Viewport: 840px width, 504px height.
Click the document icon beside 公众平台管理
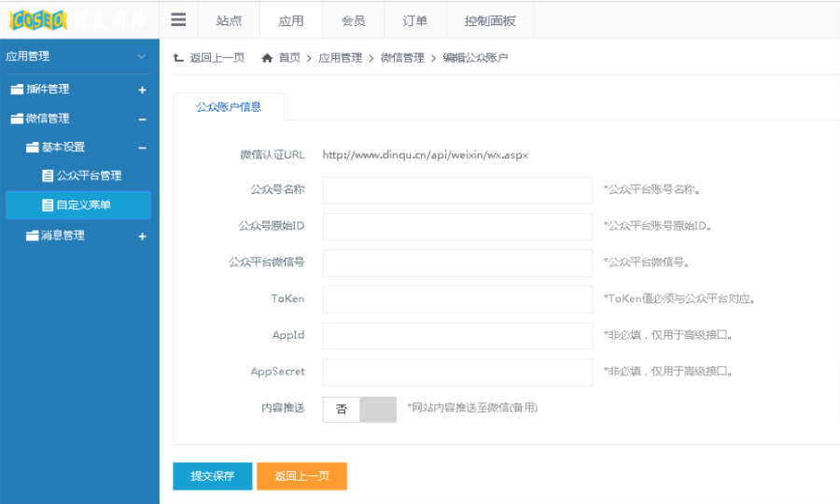point(48,175)
